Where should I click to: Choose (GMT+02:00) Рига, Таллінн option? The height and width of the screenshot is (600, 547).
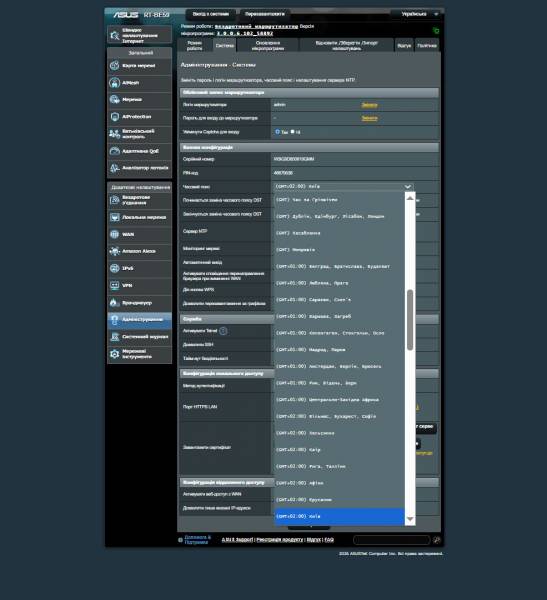click(339, 466)
